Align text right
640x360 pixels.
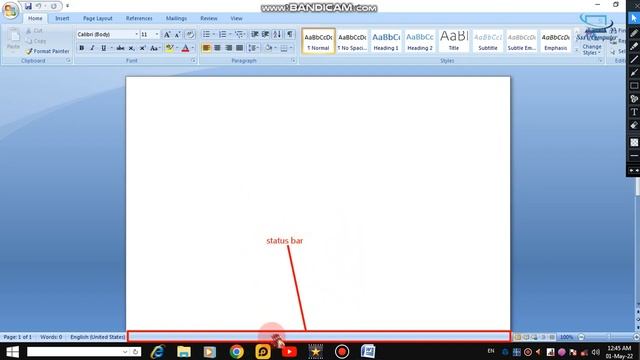click(x=229, y=48)
